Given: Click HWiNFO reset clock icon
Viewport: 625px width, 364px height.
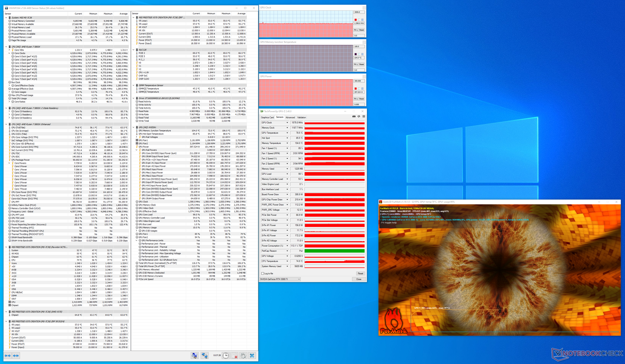Looking at the screenshot, I should pyautogui.click(x=226, y=356).
